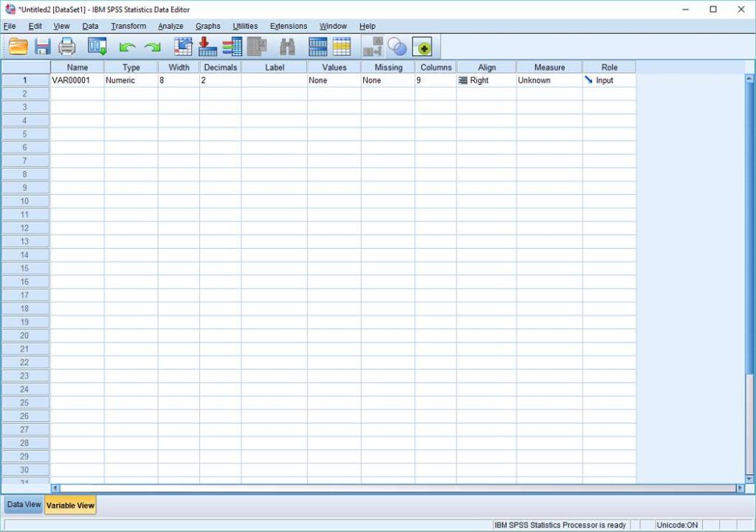Image resolution: width=756 pixels, height=532 pixels.
Task: Click the Save document icon
Action: coord(43,46)
